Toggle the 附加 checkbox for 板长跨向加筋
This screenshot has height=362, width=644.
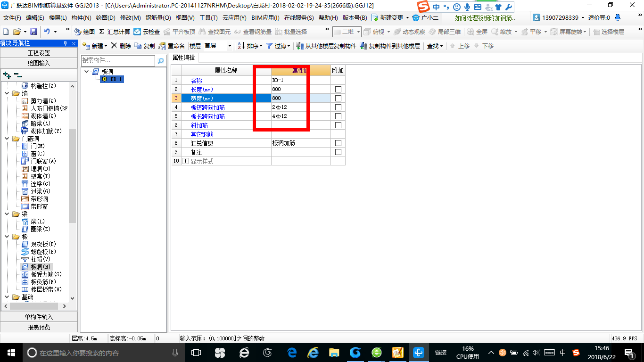338,116
